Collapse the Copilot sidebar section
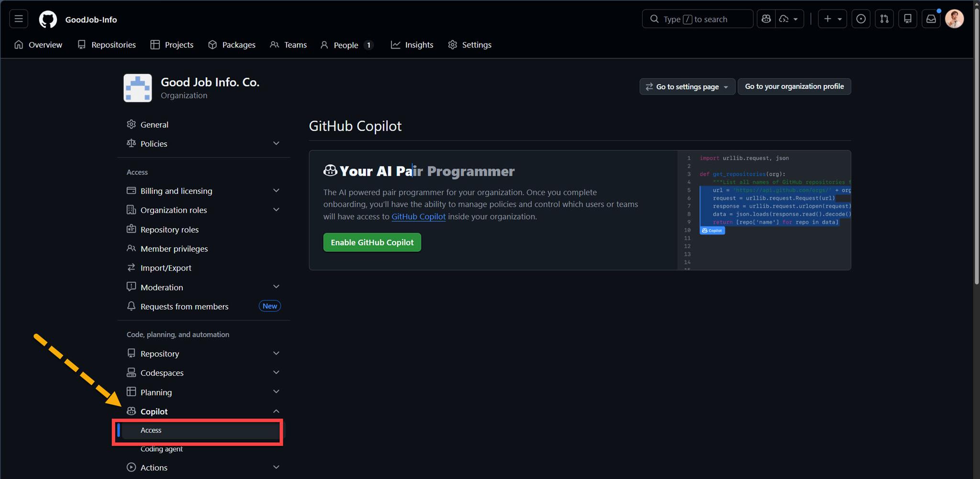The image size is (980, 479). coord(276,412)
